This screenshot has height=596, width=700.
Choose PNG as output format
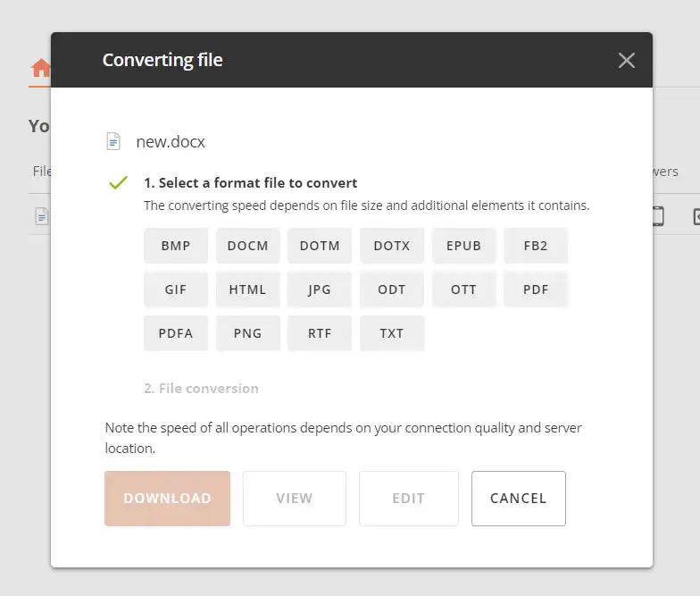tap(248, 333)
